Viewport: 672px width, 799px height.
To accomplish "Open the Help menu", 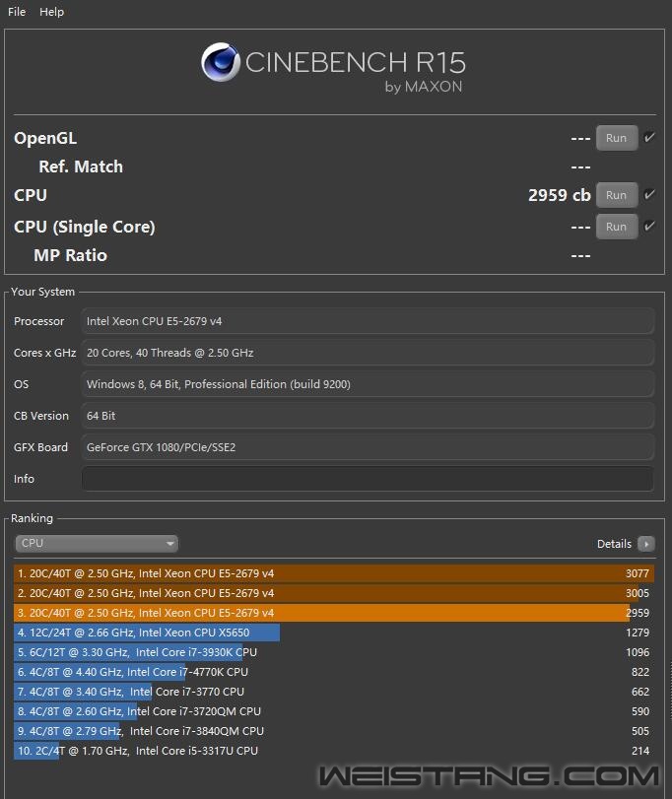I will click(x=52, y=12).
